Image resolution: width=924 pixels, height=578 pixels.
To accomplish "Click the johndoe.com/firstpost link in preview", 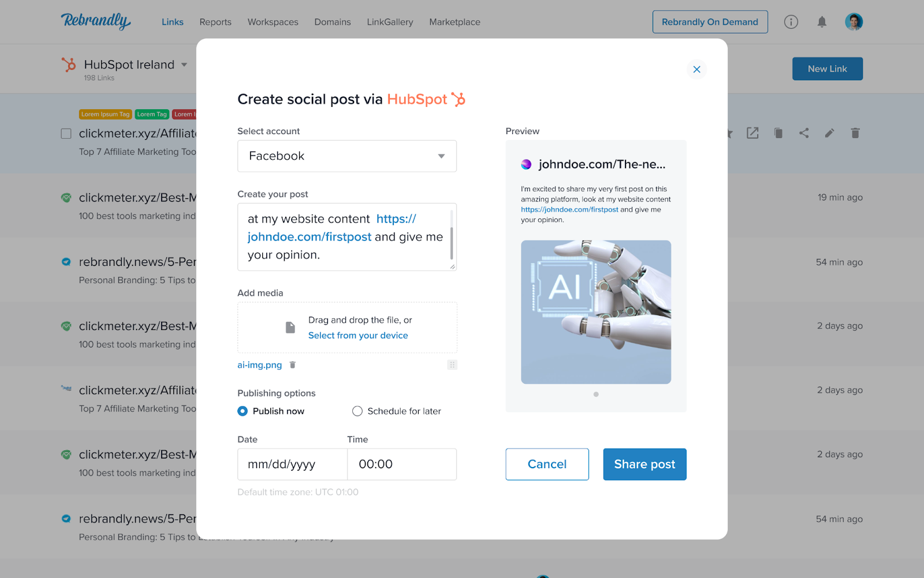I will [x=569, y=210].
